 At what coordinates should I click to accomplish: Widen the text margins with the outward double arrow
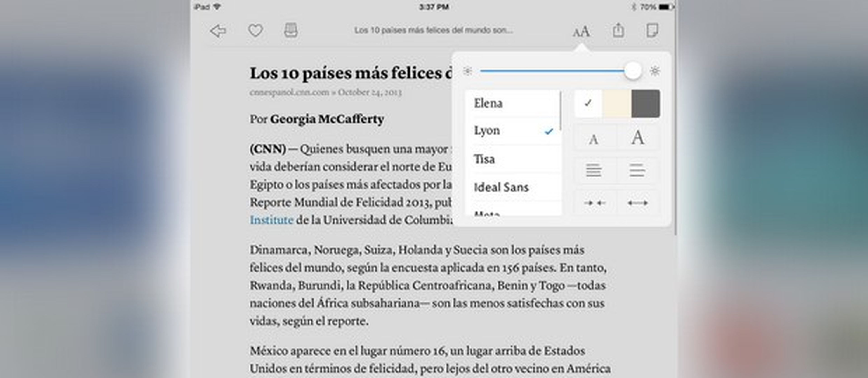(637, 203)
